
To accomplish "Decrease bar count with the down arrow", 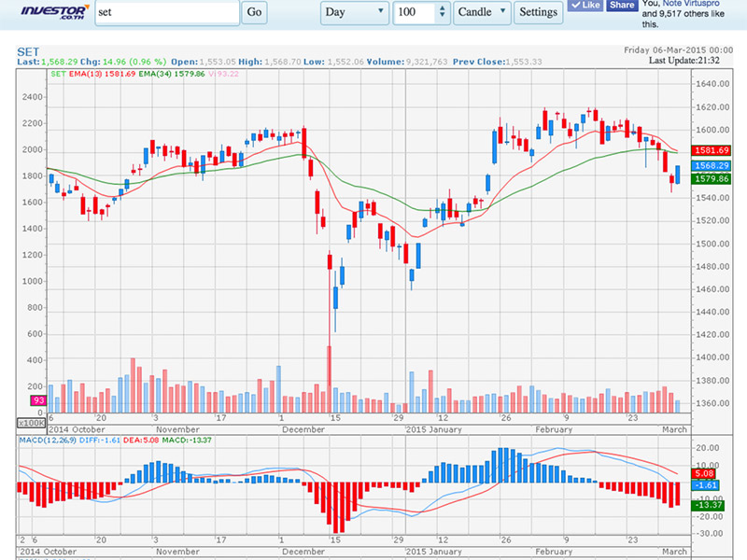I will pyautogui.click(x=443, y=16).
